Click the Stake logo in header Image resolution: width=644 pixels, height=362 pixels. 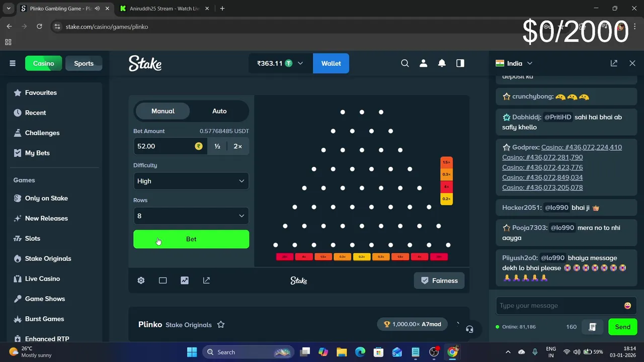[145, 63]
